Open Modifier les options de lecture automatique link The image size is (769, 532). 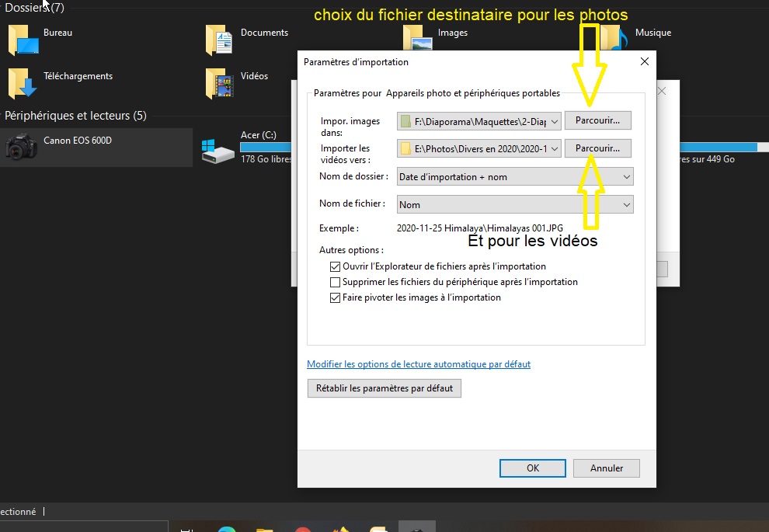coord(419,364)
